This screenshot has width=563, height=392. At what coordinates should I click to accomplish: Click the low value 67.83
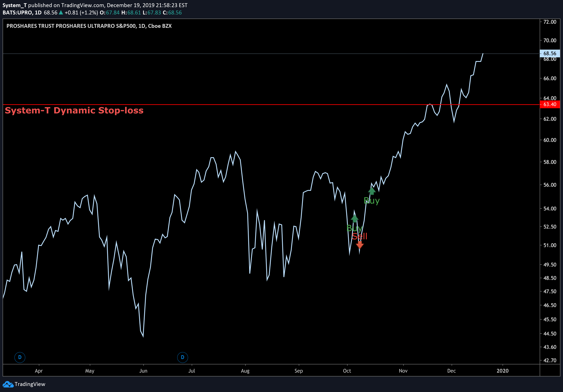pyautogui.click(x=154, y=13)
